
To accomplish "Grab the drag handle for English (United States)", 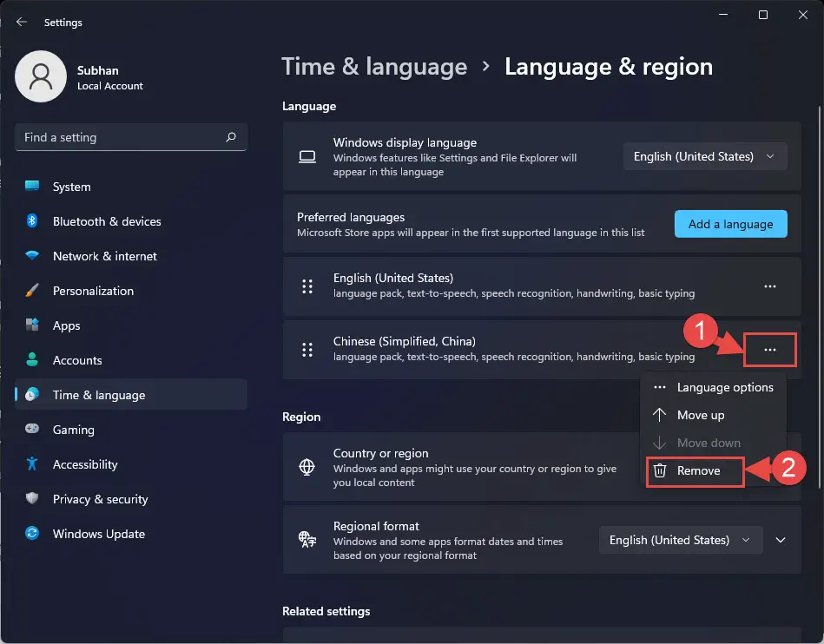I will pos(307,286).
